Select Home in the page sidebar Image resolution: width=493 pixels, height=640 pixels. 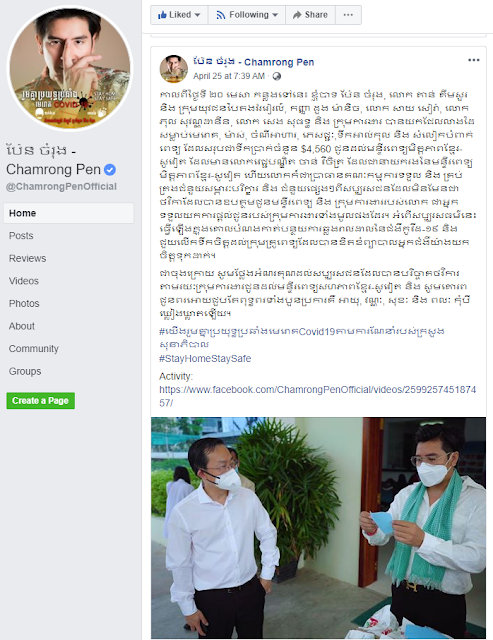(69, 213)
